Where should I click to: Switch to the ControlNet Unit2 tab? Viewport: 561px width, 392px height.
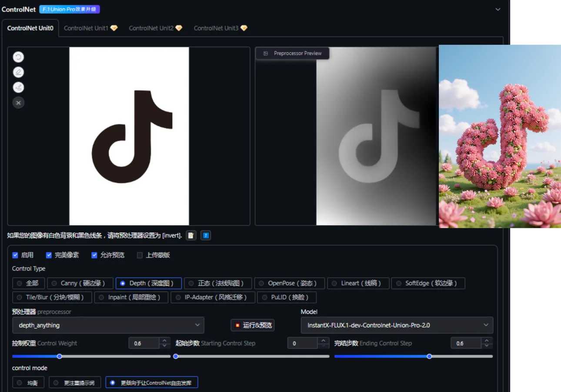(156, 28)
